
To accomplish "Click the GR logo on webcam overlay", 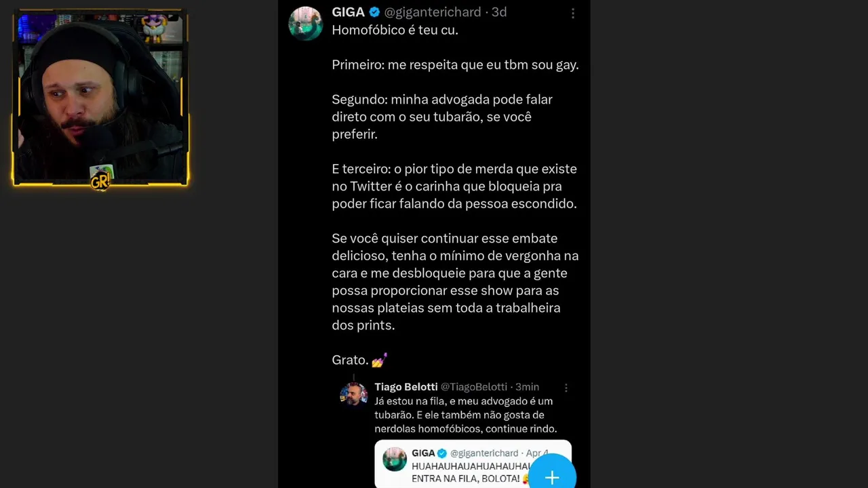I will tap(101, 178).
